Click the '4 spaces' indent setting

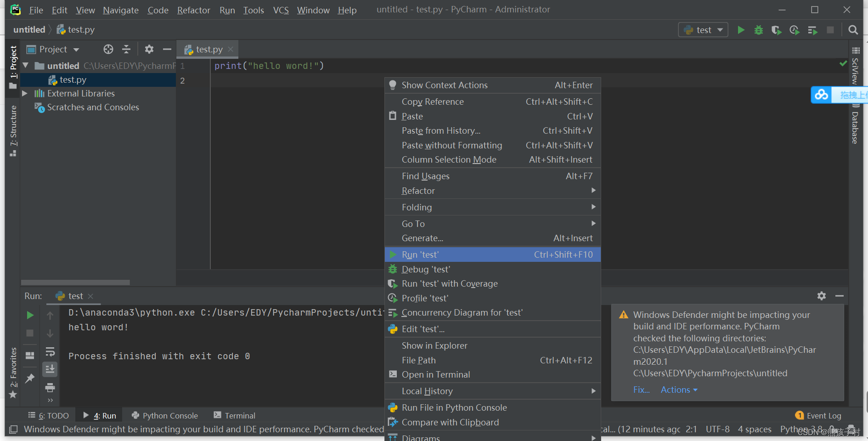point(755,430)
